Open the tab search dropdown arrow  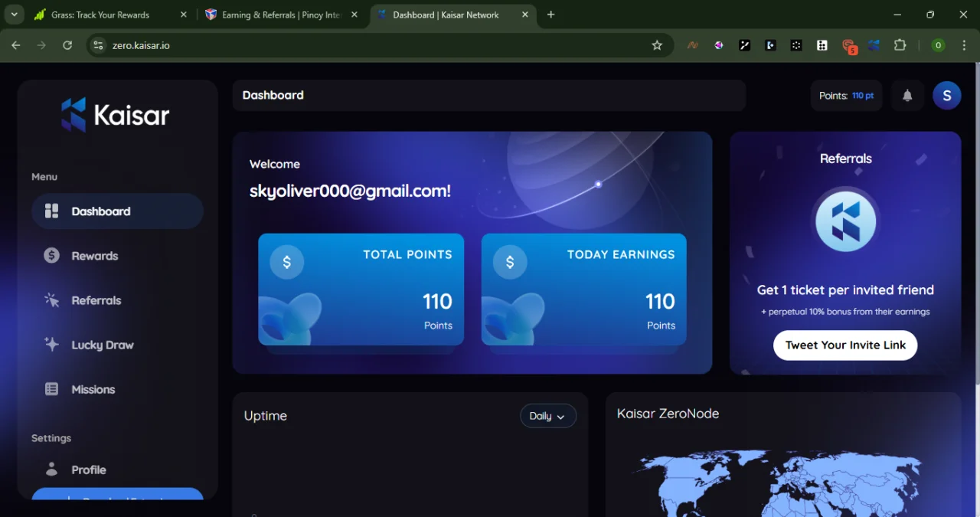click(14, 15)
